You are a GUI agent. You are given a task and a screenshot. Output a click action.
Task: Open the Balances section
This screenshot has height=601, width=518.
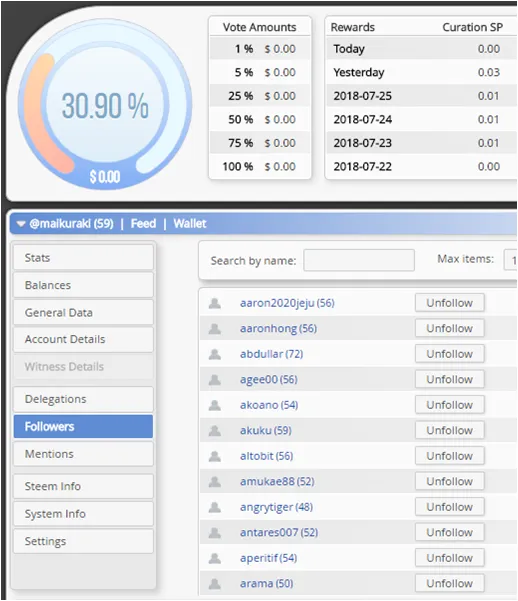point(83,285)
